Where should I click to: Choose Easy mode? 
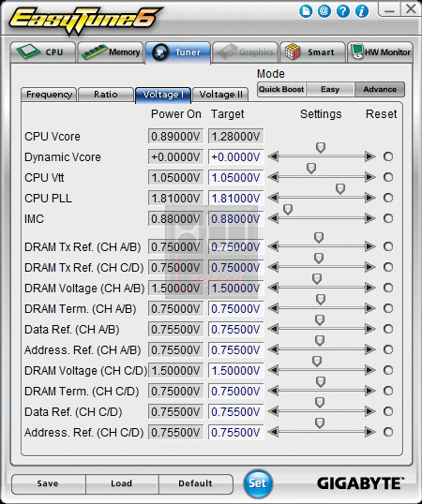tap(330, 89)
